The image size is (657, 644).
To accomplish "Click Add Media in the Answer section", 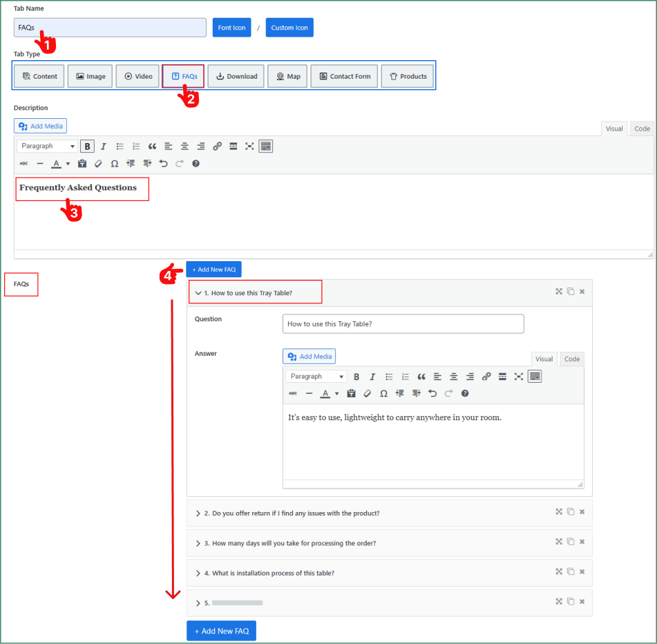I will (310, 357).
